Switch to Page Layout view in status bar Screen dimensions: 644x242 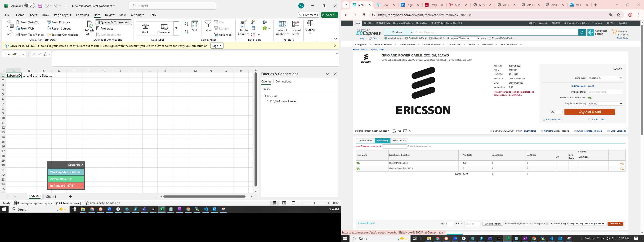[284, 203]
